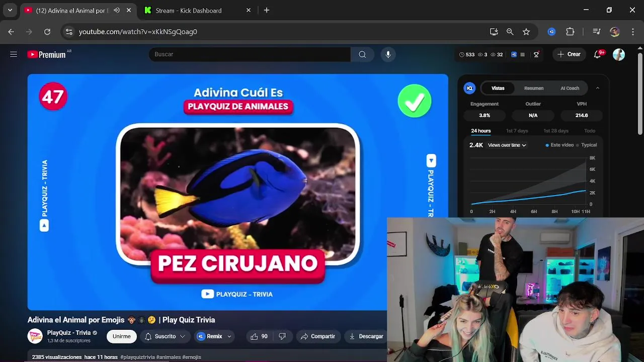
Task: Open the Suscrito notification dropdown
Action: click(165, 336)
